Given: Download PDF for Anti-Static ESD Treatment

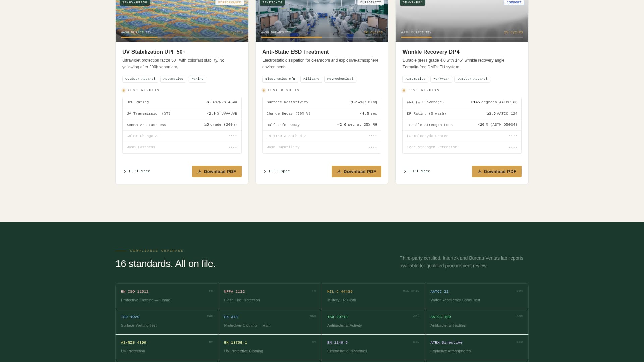Looking at the screenshot, I should 356,171.
